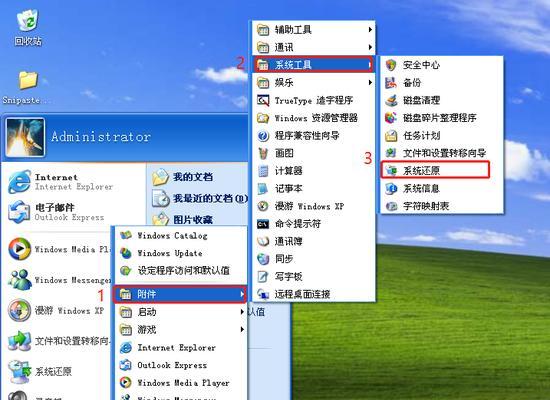This screenshot has height=400, width=550.
Task: Open 字符映射表 character map
Action: [x=442, y=206]
